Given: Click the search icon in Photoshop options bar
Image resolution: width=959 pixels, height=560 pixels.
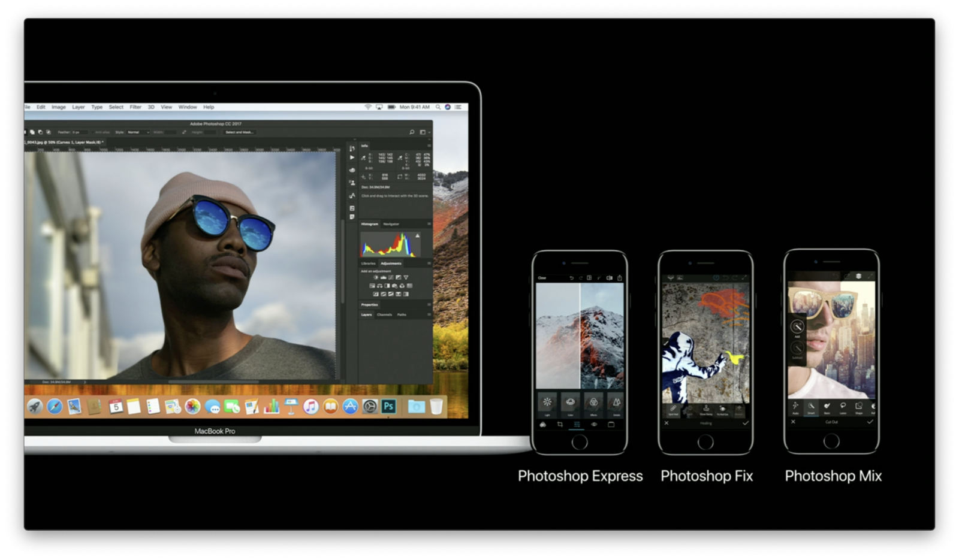Looking at the screenshot, I should click(x=412, y=132).
